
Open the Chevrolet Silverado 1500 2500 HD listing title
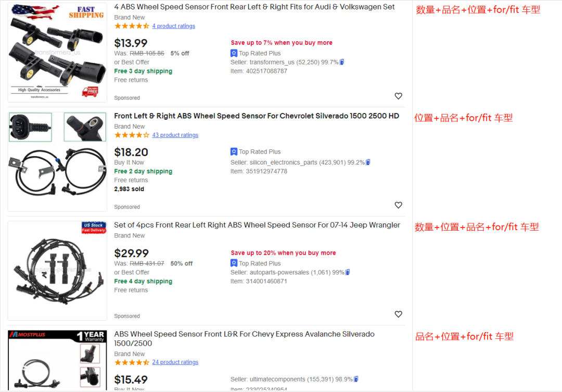point(257,116)
